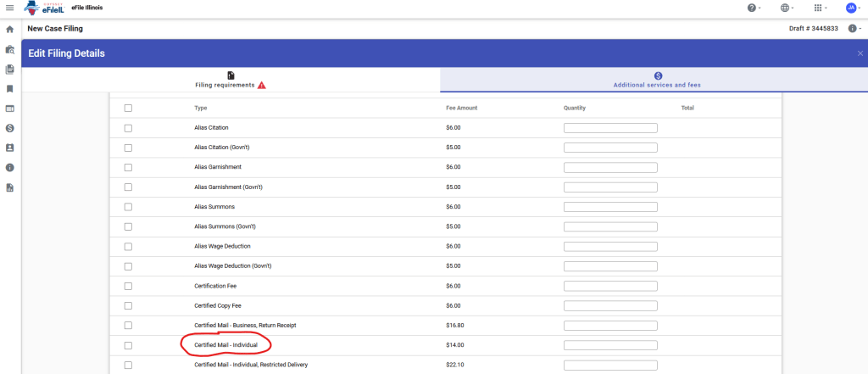Expand the help question mark dropdown
This screenshot has width=868, height=374.
pyautogui.click(x=752, y=8)
